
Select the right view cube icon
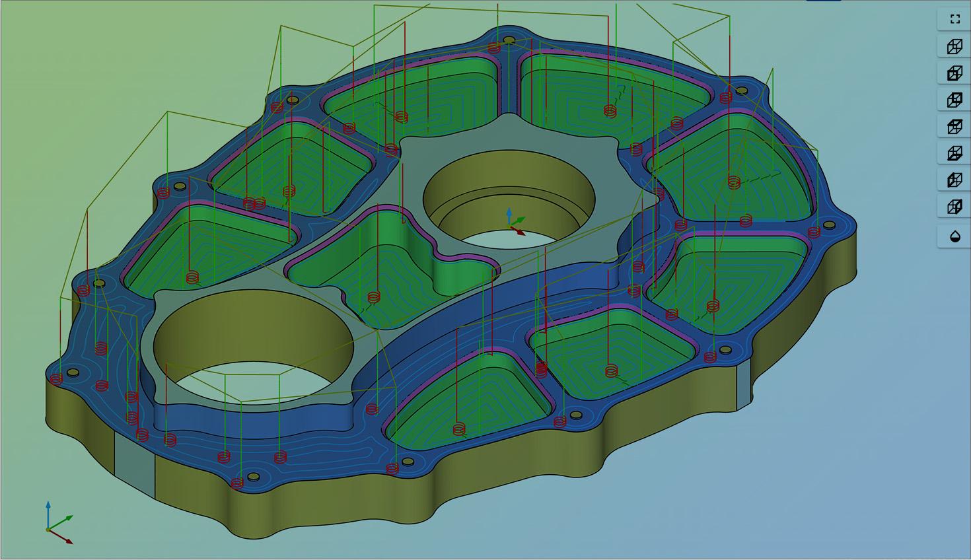(x=954, y=207)
